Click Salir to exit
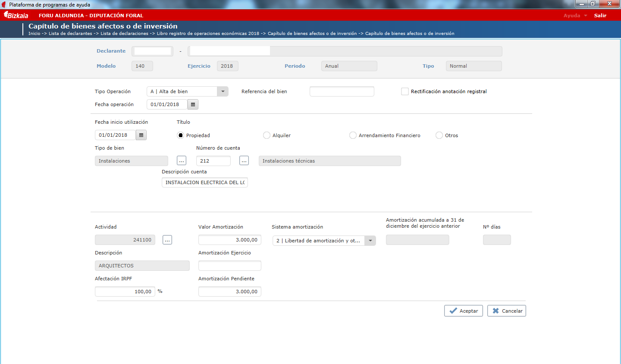621x364 pixels. click(600, 16)
